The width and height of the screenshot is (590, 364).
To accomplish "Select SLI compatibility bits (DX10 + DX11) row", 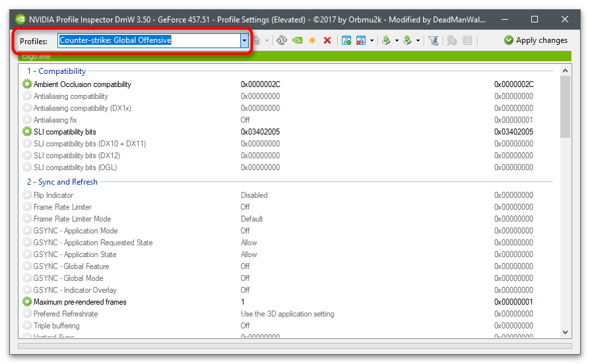I will tap(289, 144).
